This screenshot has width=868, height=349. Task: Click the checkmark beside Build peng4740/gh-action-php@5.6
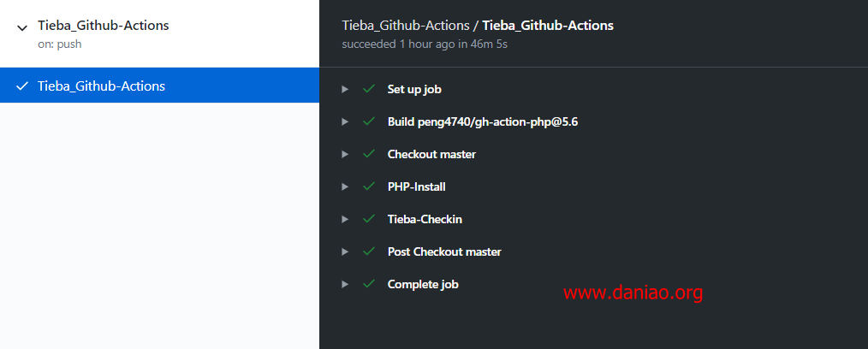pyautogui.click(x=369, y=121)
